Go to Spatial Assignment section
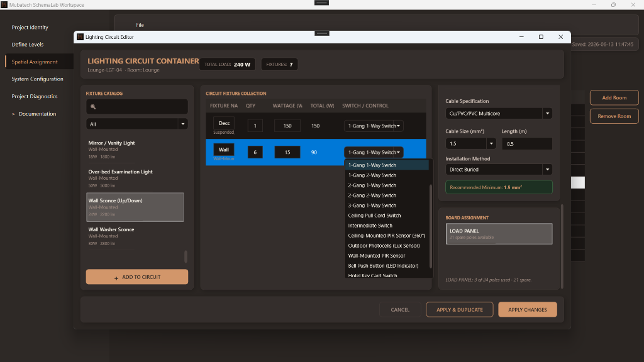 point(35,62)
